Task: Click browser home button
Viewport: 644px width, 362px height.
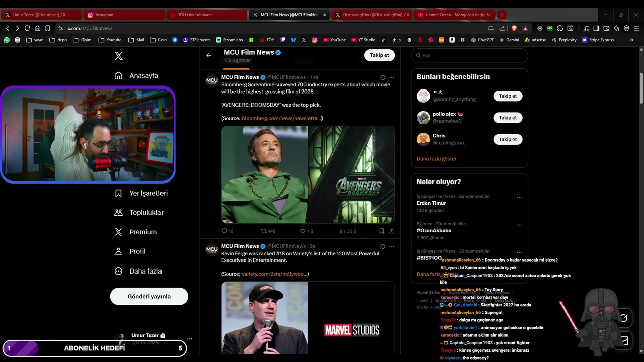Action: (x=37, y=28)
